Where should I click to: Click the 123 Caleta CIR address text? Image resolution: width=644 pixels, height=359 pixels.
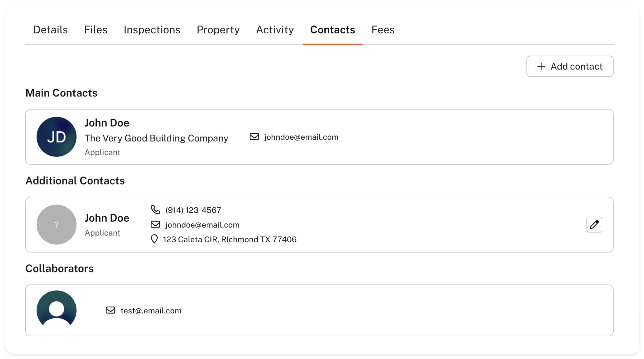click(230, 239)
